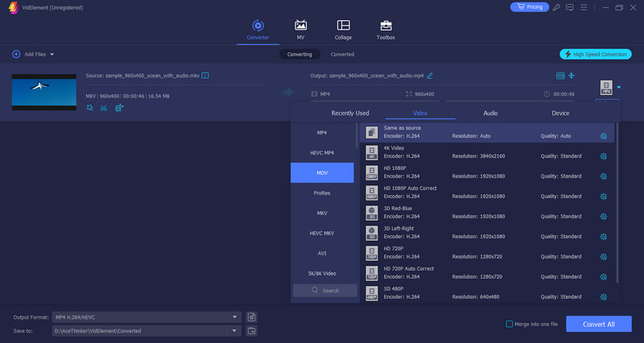Click the Add Files label
Screen dimensions: 644x343
[x=35, y=54]
